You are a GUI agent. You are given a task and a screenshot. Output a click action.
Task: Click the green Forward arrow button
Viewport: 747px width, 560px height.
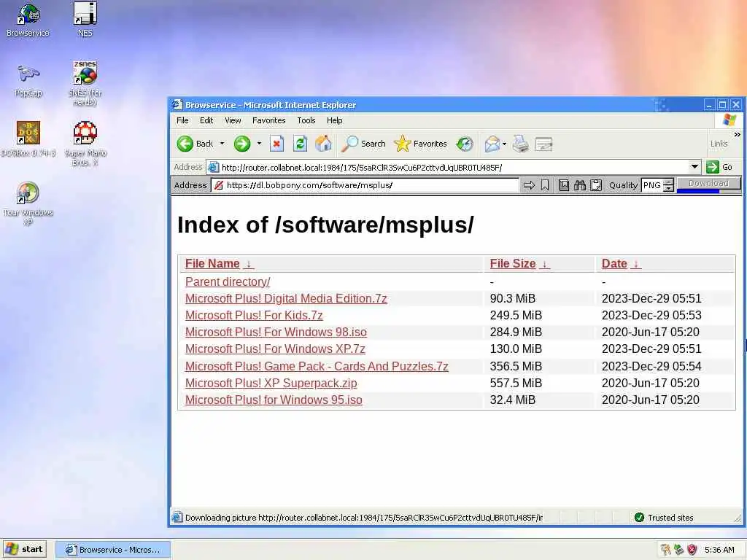point(242,144)
